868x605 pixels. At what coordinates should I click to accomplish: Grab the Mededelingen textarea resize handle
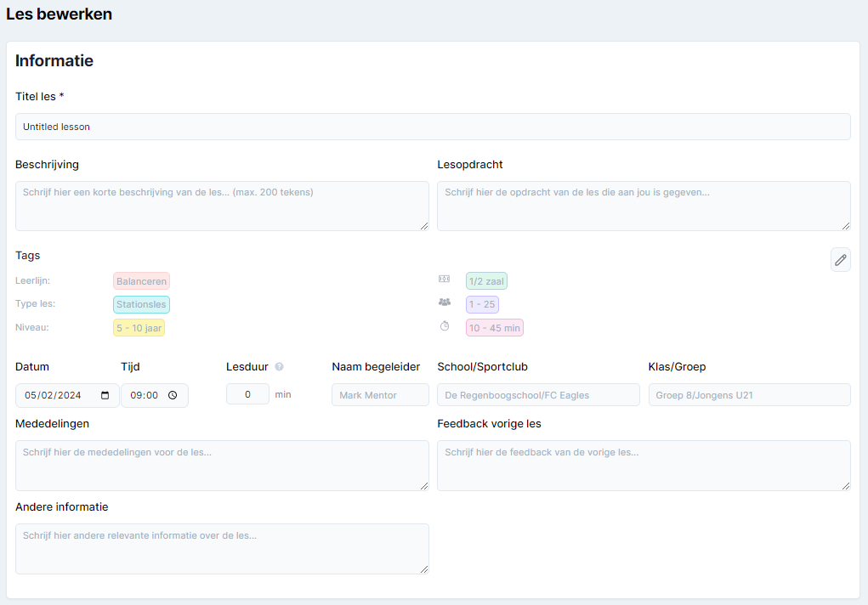(423, 485)
